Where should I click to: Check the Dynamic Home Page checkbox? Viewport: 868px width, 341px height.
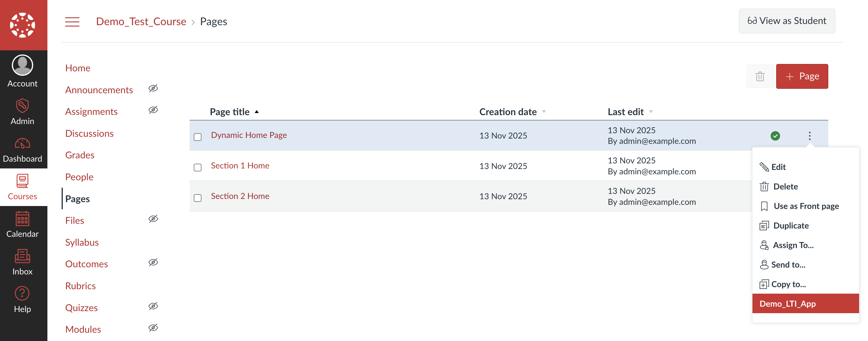(x=198, y=137)
